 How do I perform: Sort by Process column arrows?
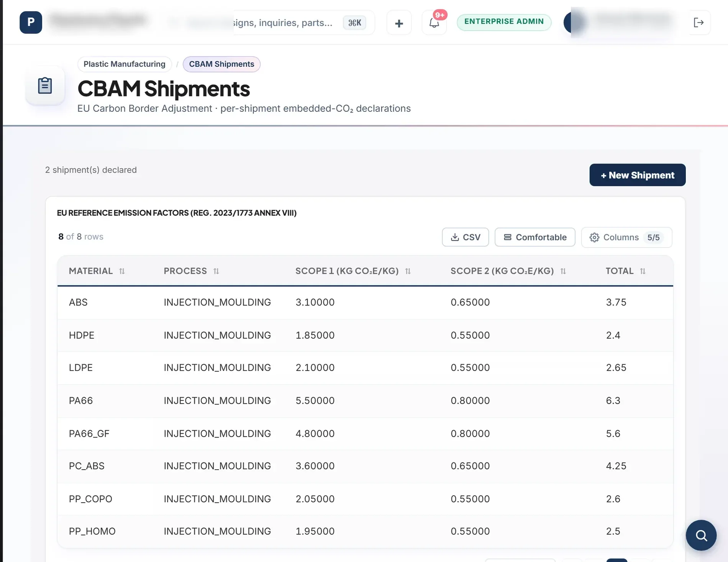click(216, 271)
